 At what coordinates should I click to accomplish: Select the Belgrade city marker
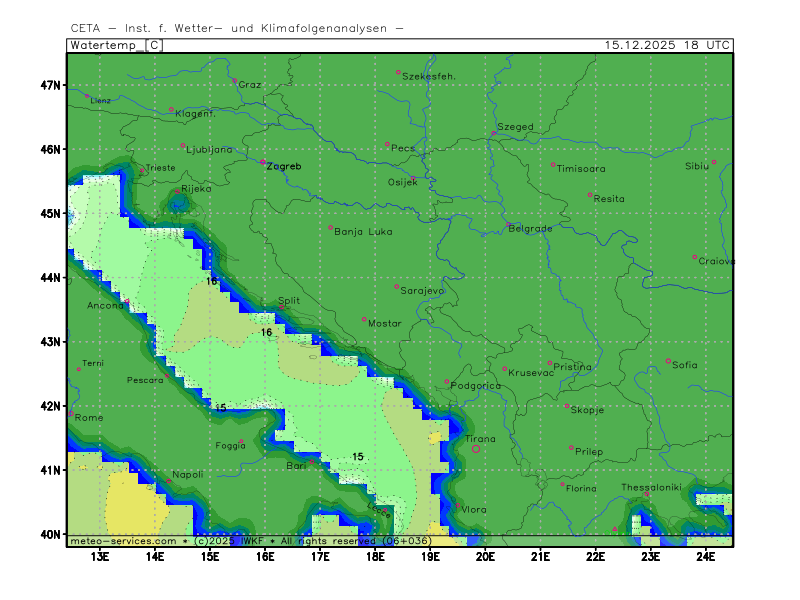[508, 224]
